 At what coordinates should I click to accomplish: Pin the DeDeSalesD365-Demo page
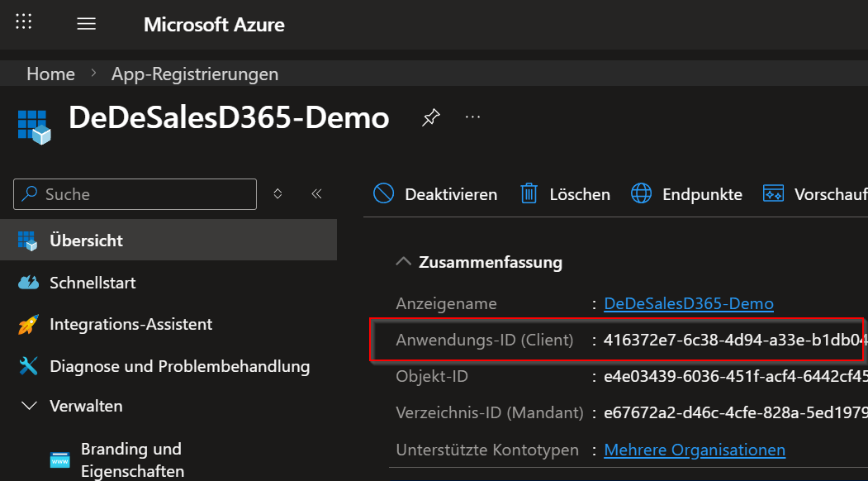click(430, 117)
